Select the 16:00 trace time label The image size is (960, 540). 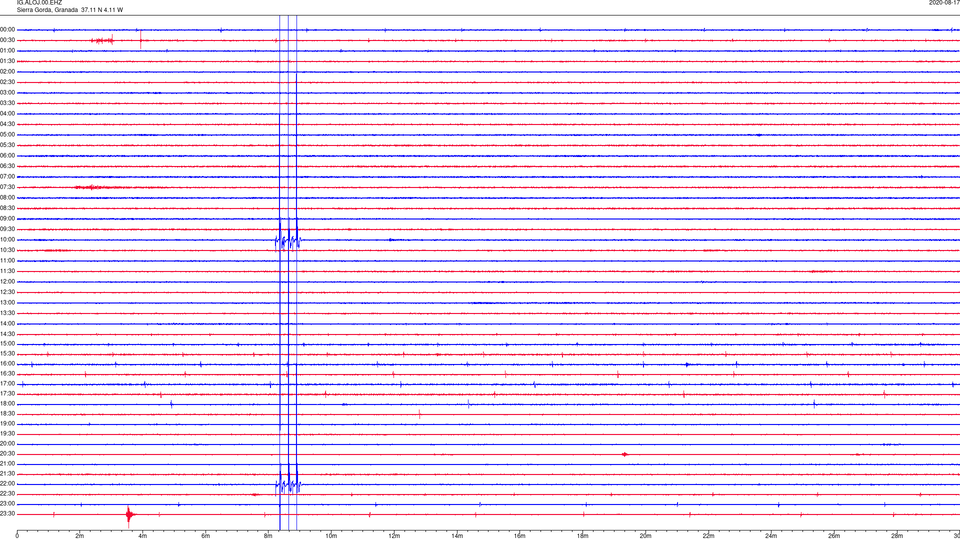7,364
